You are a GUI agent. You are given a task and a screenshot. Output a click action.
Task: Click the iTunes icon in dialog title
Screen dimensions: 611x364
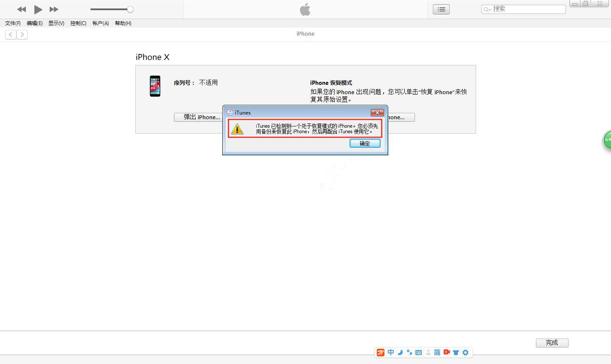pos(230,112)
